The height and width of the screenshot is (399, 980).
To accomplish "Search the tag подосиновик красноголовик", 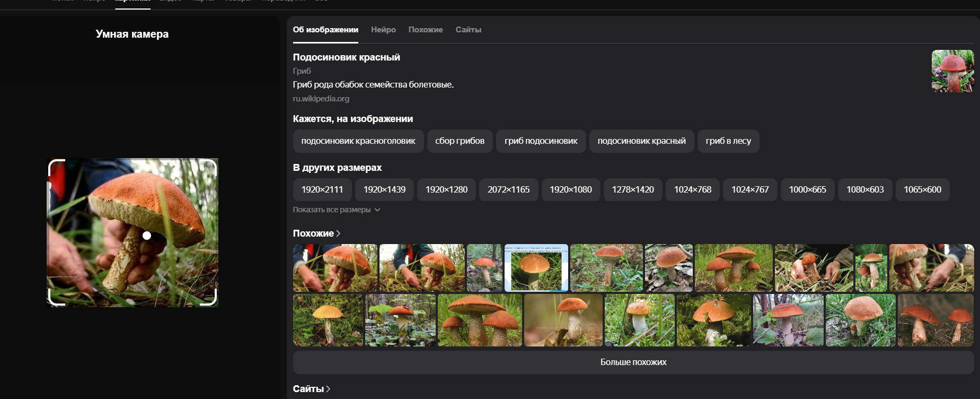I will (x=358, y=141).
